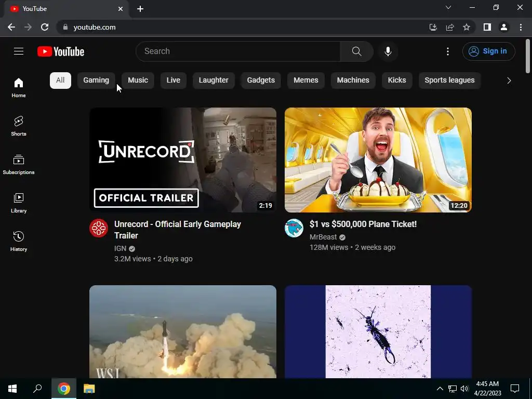Click the "128M views" text
The width and height of the screenshot is (532, 399).
329,247
